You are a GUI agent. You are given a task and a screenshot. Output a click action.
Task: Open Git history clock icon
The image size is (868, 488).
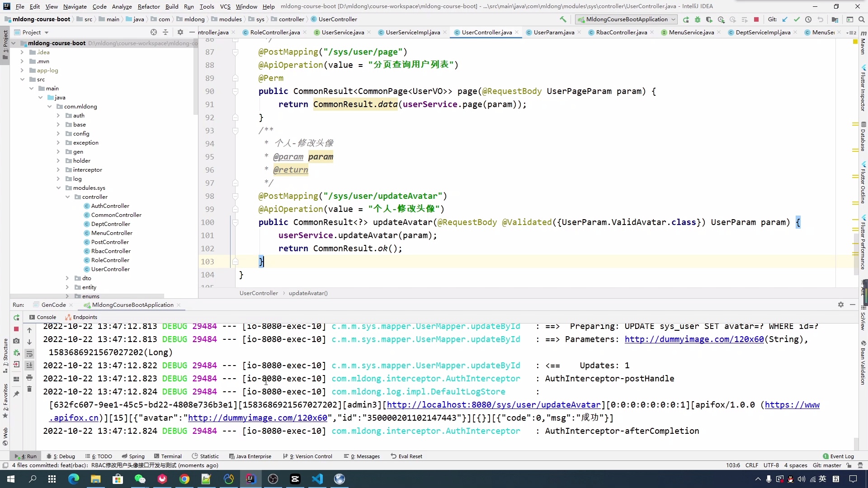click(x=808, y=19)
